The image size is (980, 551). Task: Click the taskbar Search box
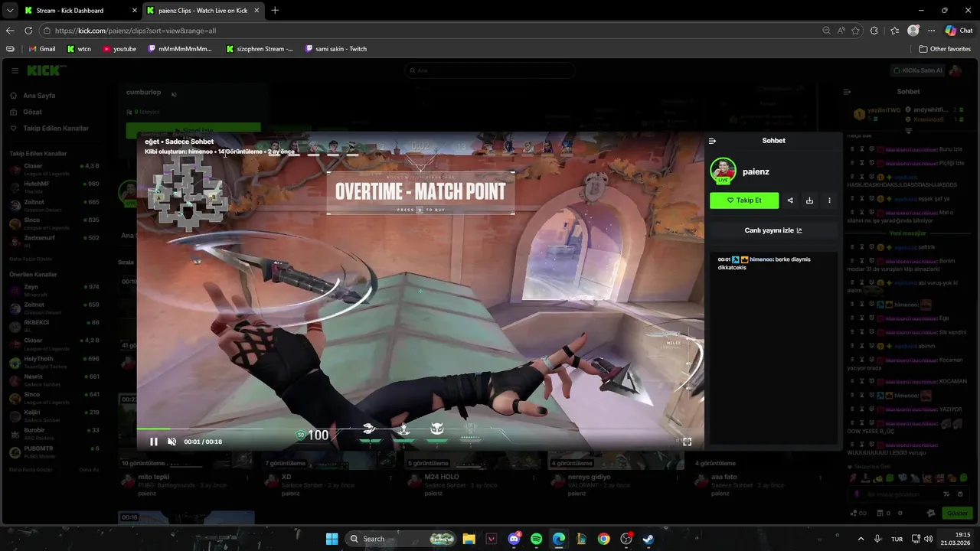[400, 539]
